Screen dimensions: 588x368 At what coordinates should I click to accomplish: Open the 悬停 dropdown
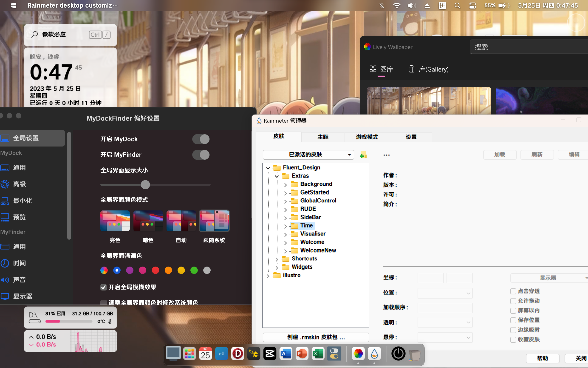coord(445,337)
